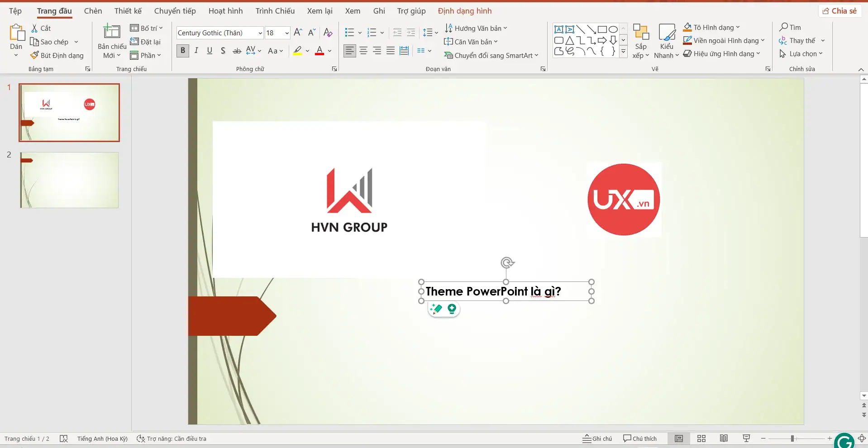Click the Justify alignment icon
Screen dimensions: 868x448
click(x=391, y=51)
